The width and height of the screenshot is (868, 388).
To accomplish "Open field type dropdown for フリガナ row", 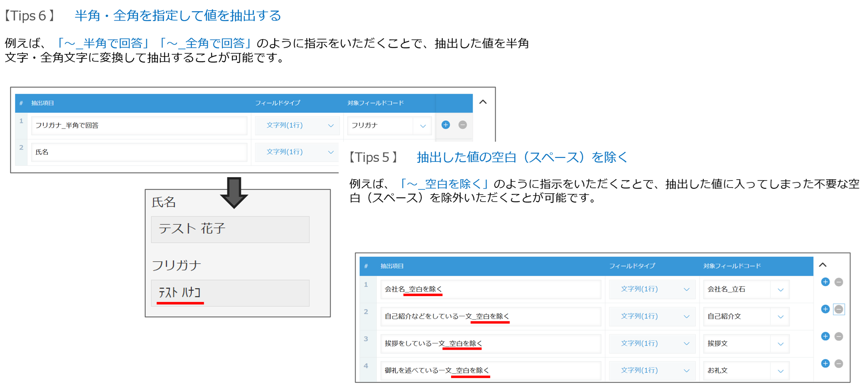I will pyautogui.click(x=297, y=126).
